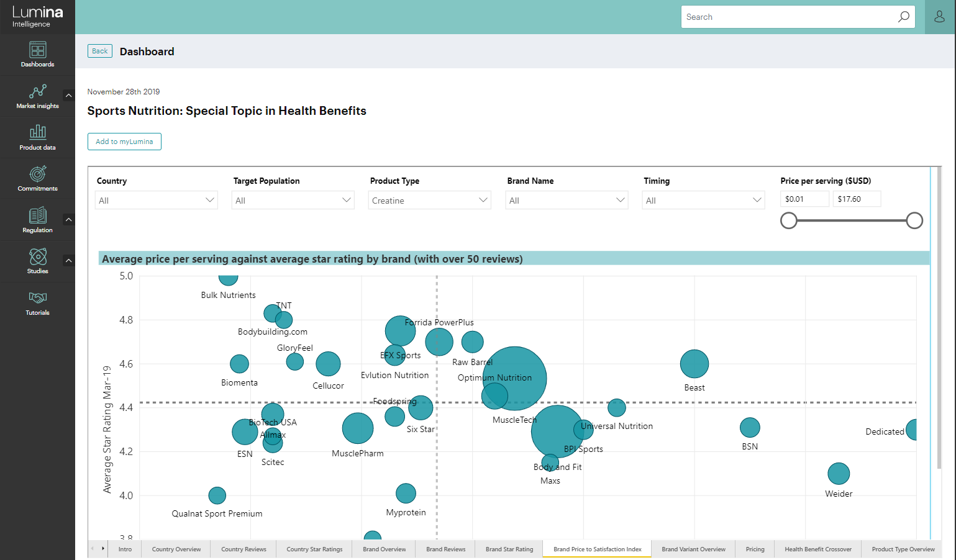Collapse the Regulation chevron

coord(68,219)
